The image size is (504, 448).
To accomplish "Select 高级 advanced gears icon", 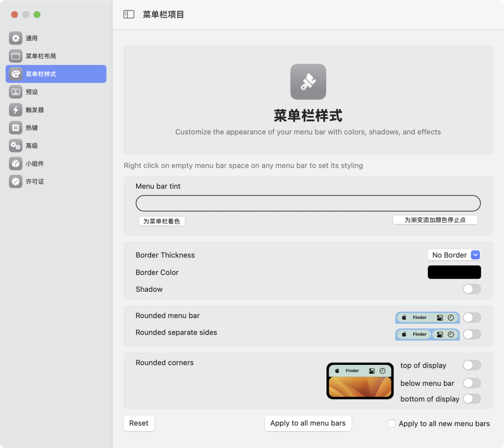I will (16, 146).
